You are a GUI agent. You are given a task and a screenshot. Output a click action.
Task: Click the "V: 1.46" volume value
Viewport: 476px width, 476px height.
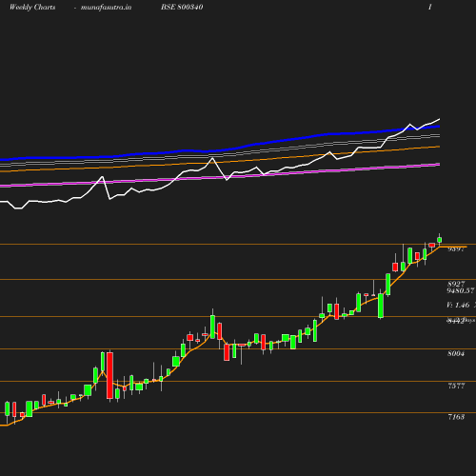[x=458, y=306]
